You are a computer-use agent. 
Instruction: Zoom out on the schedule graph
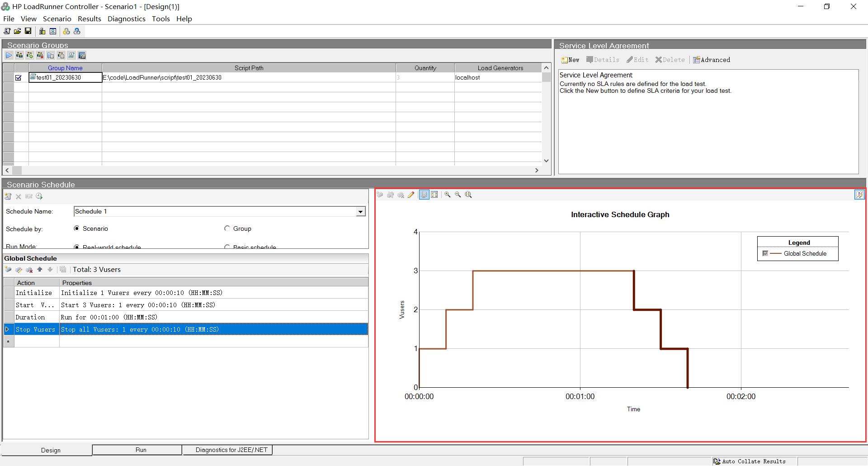[x=458, y=195]
